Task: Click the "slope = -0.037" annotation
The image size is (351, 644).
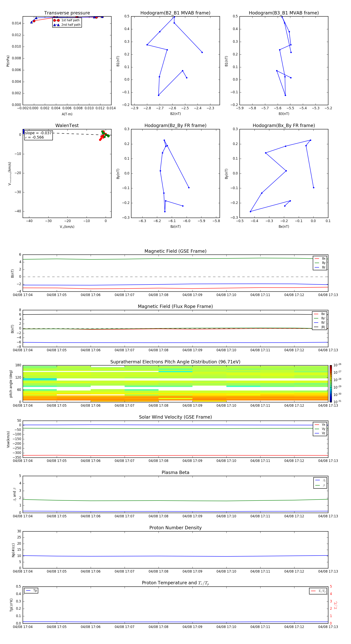Action: (38, 133)
